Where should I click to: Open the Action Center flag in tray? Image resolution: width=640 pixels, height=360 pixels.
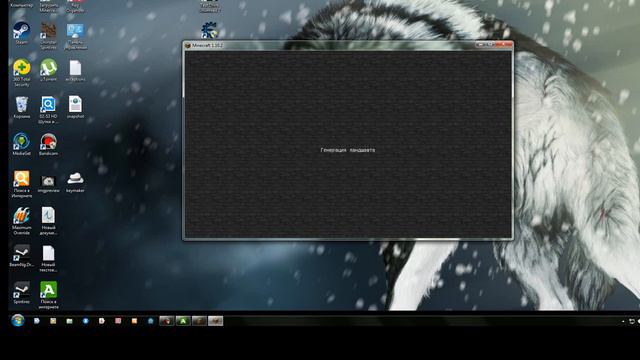(x=631, y=322)
